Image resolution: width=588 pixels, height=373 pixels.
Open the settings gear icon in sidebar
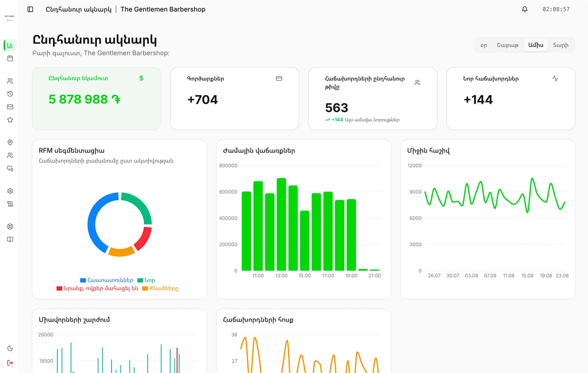[10, 191]
